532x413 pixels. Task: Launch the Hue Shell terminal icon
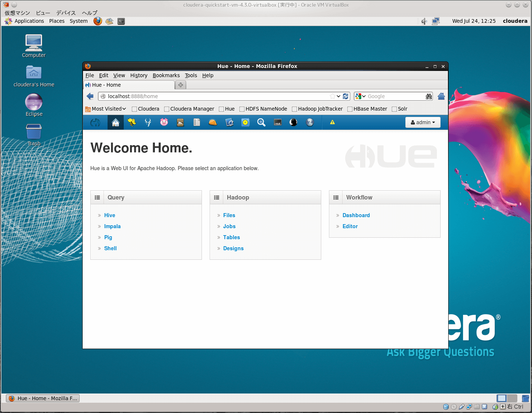[278, 122]
